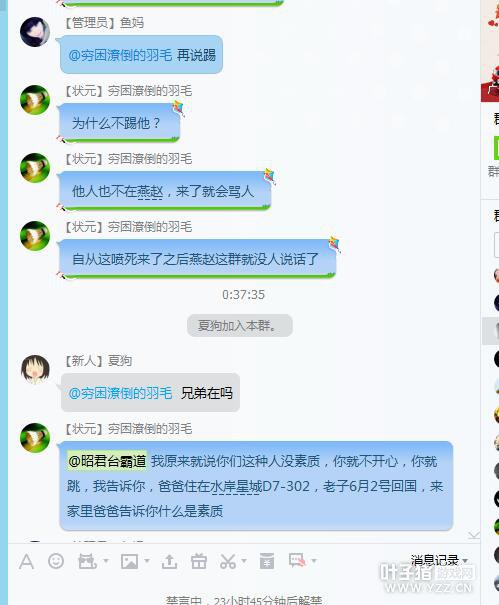Open the gift icon in toolbar
499x605 pixels.
click(x=199, y=561)
